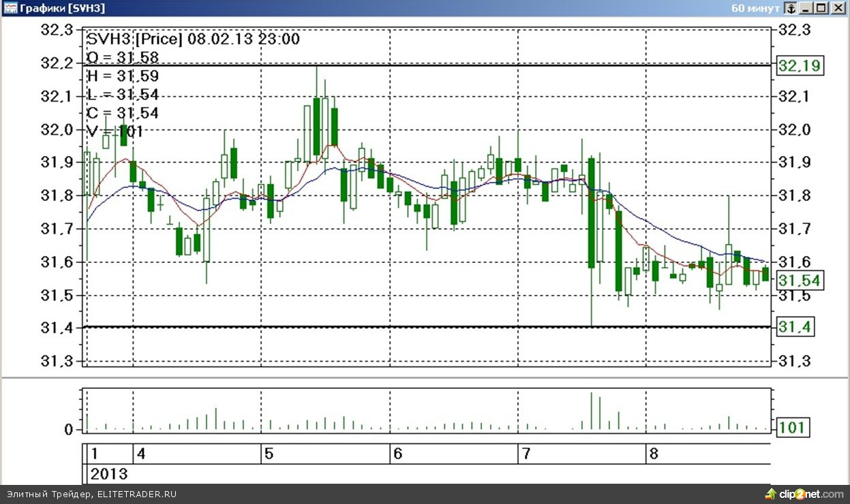Click the 60 минут timeframe label
850x504 pixels.
755,8
